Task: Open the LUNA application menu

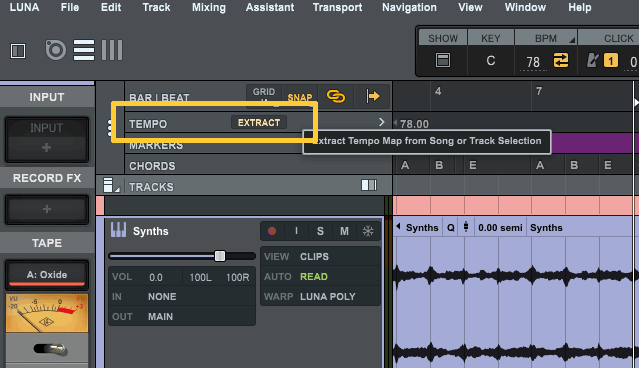Action: pyautogui.click(x=24, y=7)
